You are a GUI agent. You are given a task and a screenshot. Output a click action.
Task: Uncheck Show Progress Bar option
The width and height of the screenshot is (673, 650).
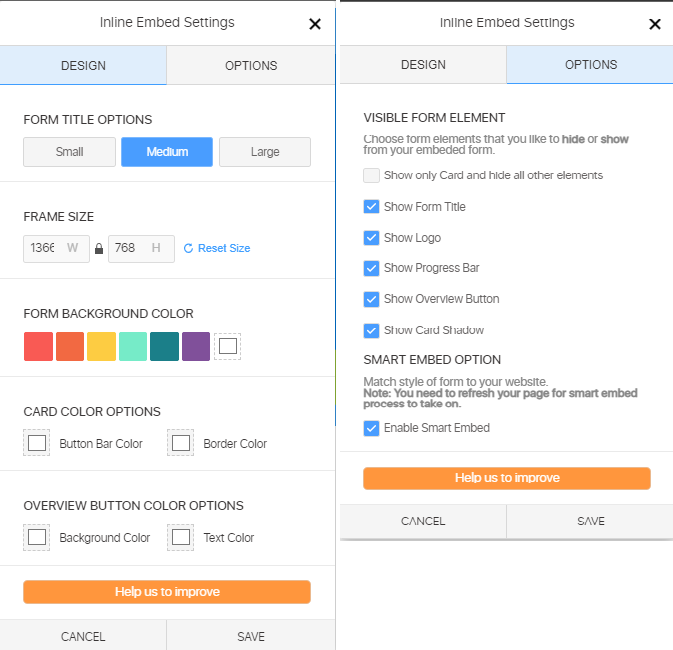(372, 268)
